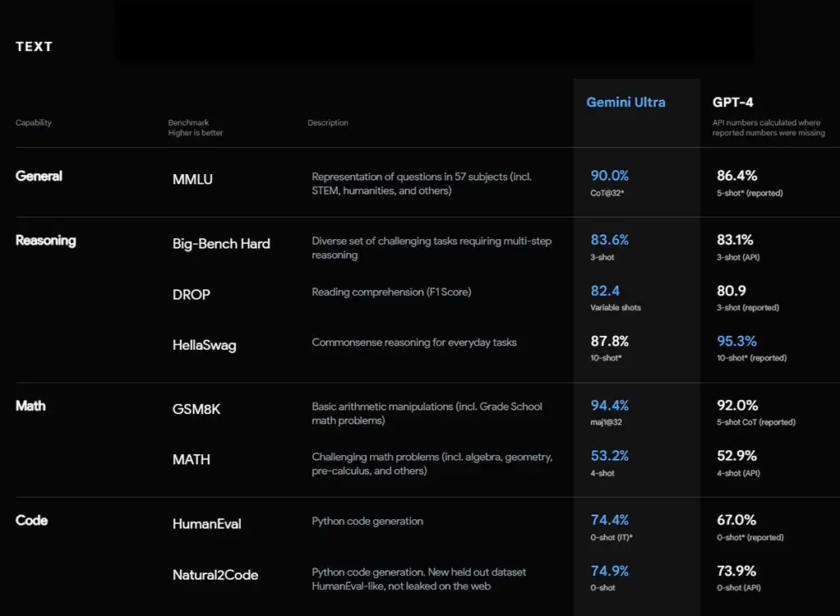Click the Reasoning capability label

[46, 241]
